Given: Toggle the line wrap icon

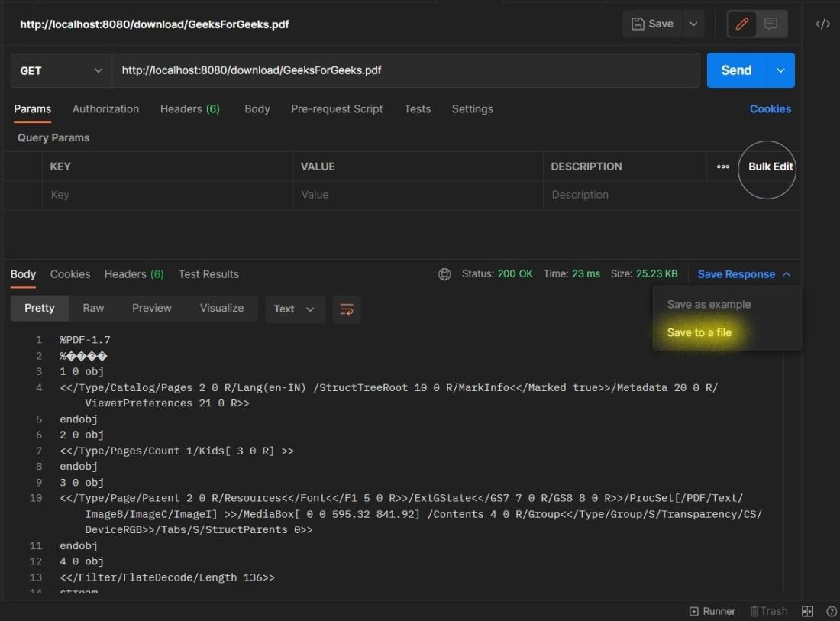Looking at the screenshot, I should [347, 309].
